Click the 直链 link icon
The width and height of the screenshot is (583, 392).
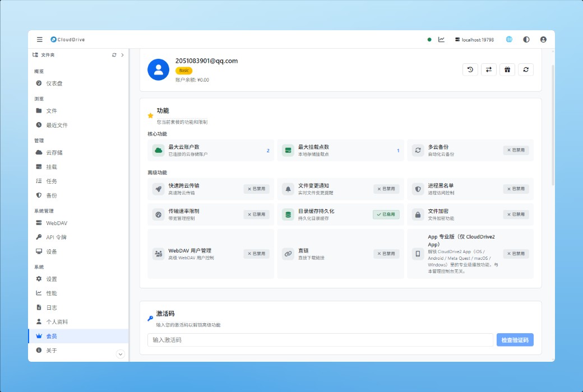click(288, 254)
